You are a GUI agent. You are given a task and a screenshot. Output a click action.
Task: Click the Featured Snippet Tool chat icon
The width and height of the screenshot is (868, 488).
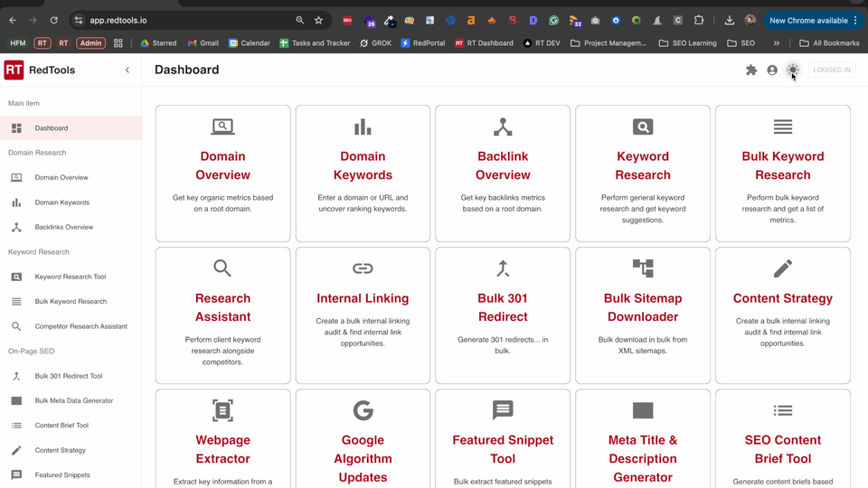point(503,410)
